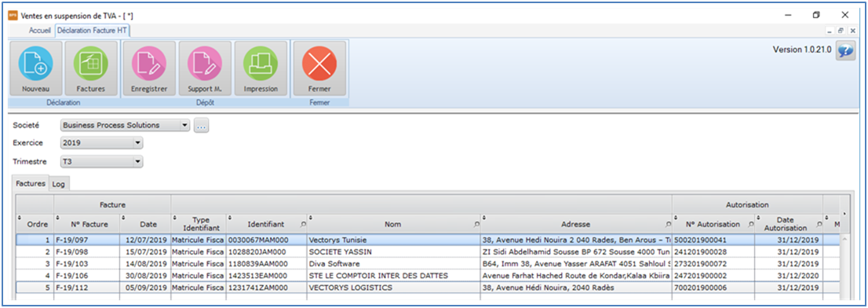The height and width of the screenshot is (308, 868).
Task: Select the Support M. icon
Action: pos(205,69)
